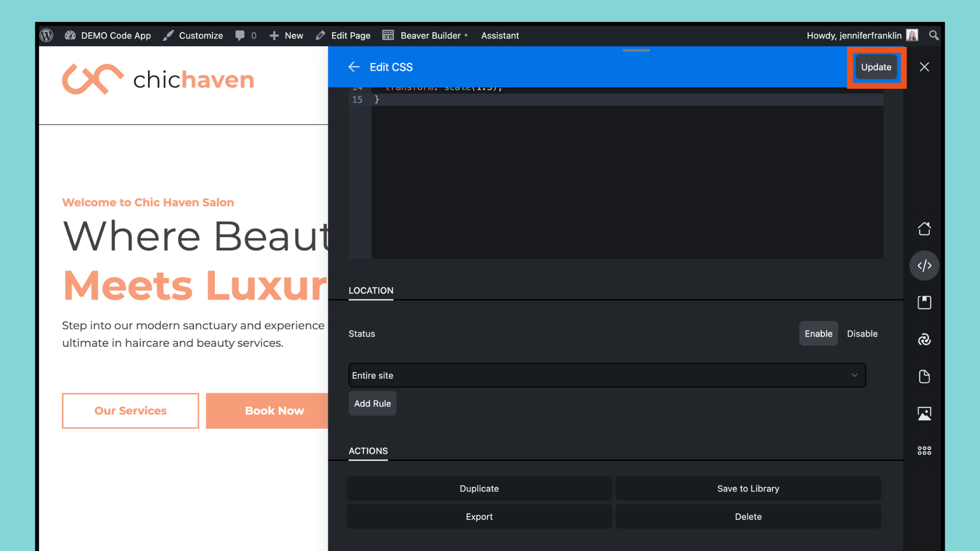Viewport: 980px width, 551px height.
Task: Click the admin bar search magnifier
Action: [x=934, y=35]
